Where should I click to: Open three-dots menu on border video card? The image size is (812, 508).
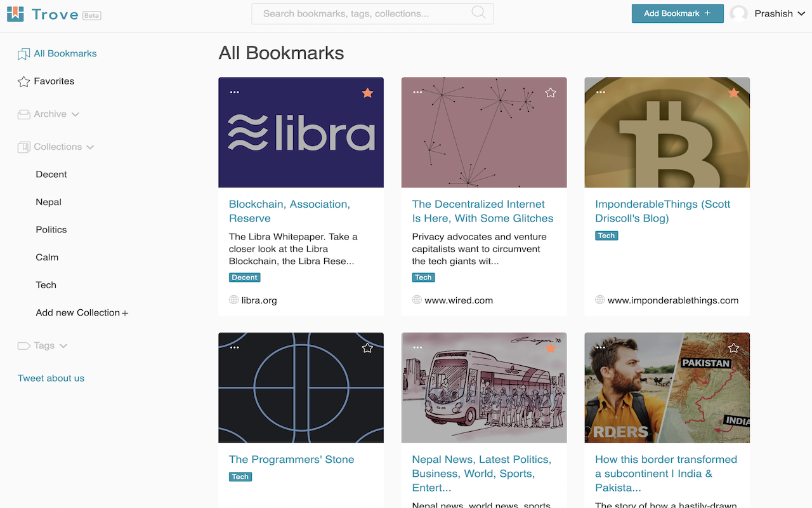600,347
